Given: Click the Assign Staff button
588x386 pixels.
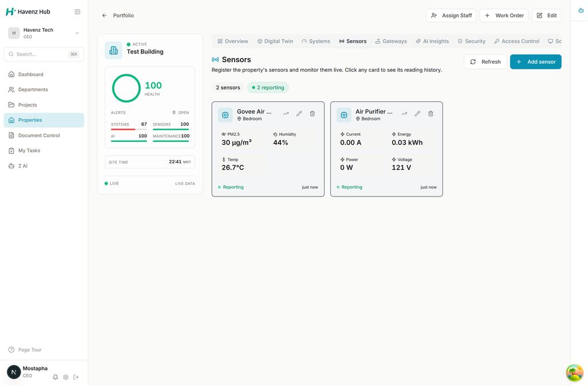Looking at the screenshot, I should pos(451,16).
